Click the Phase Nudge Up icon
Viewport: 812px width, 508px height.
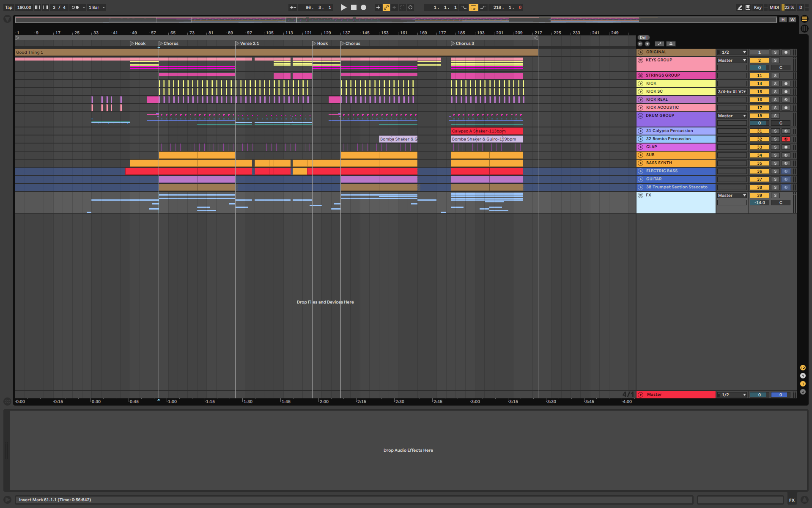pos(45,7)
